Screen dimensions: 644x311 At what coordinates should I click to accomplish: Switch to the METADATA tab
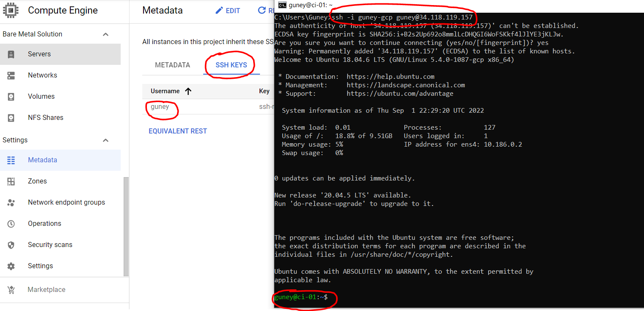[x=172, y=65]
